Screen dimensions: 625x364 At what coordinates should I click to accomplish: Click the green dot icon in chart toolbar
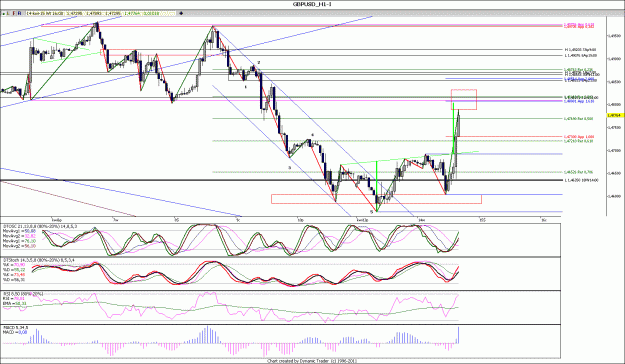pyautogui.click(x=4, y=14)
